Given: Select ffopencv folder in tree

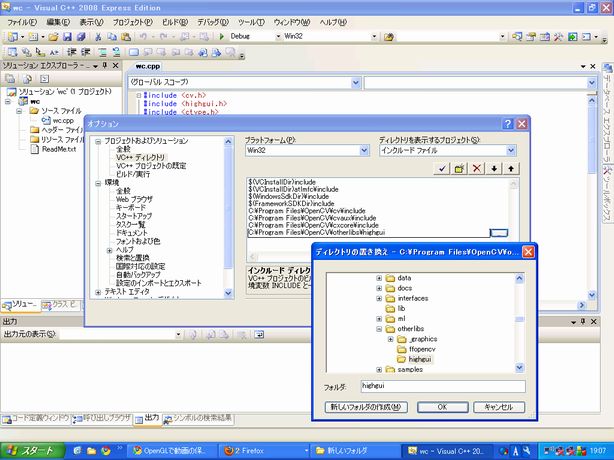Looking at the screenshot, I should pyautogui.click(x=422, y=349).
